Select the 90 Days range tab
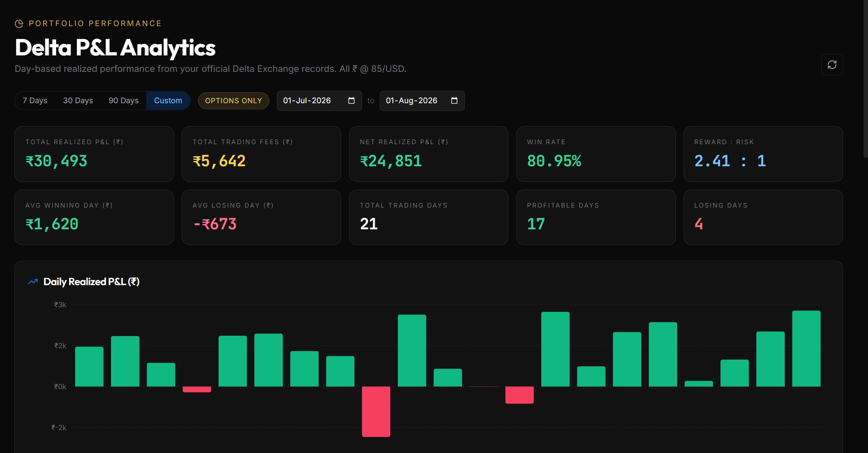868x453 pixels. pyautogui.click(x=123, y=100)
